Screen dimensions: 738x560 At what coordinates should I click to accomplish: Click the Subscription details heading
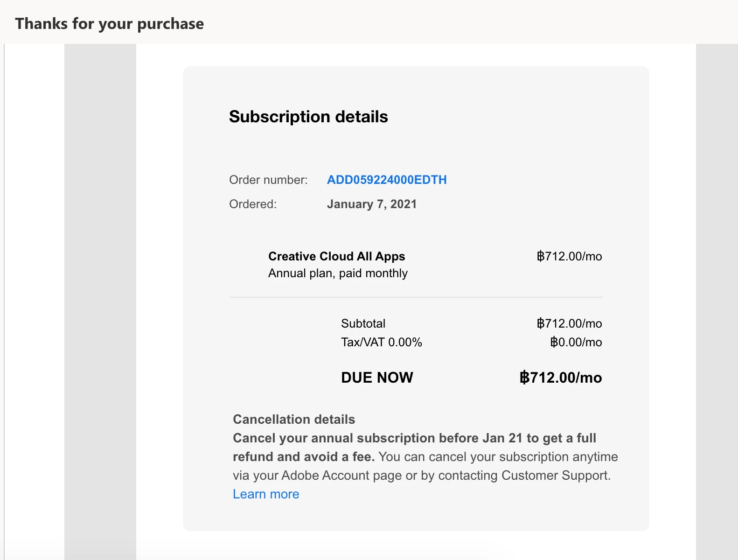(308, 117)
